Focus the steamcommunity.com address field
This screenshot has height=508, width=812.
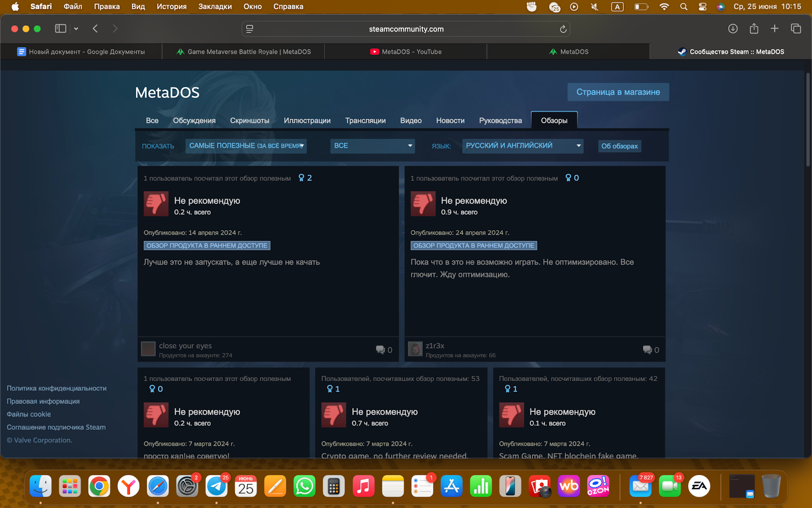pos(406,29)
